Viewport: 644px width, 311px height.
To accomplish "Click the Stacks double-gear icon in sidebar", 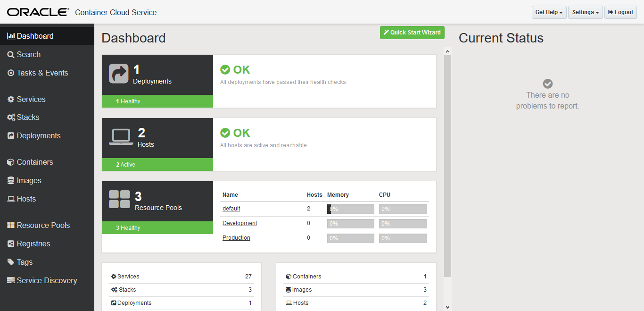I will pos(11,118).
